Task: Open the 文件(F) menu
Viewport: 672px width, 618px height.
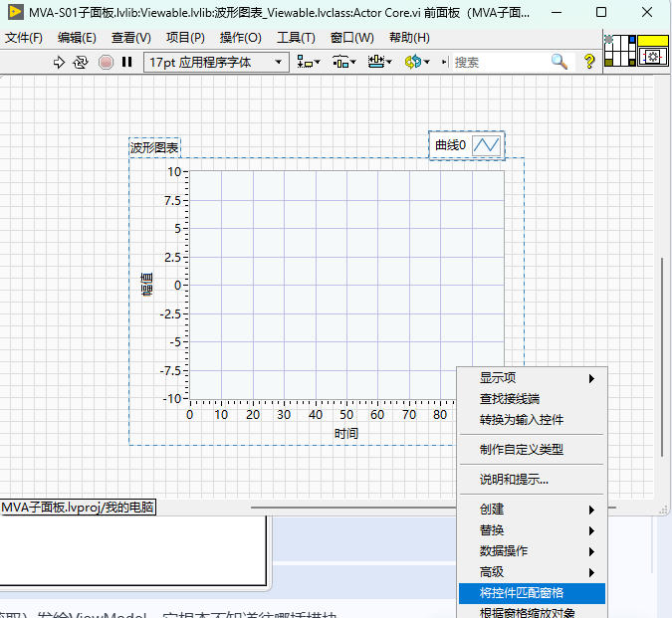Action: point(24,38)
